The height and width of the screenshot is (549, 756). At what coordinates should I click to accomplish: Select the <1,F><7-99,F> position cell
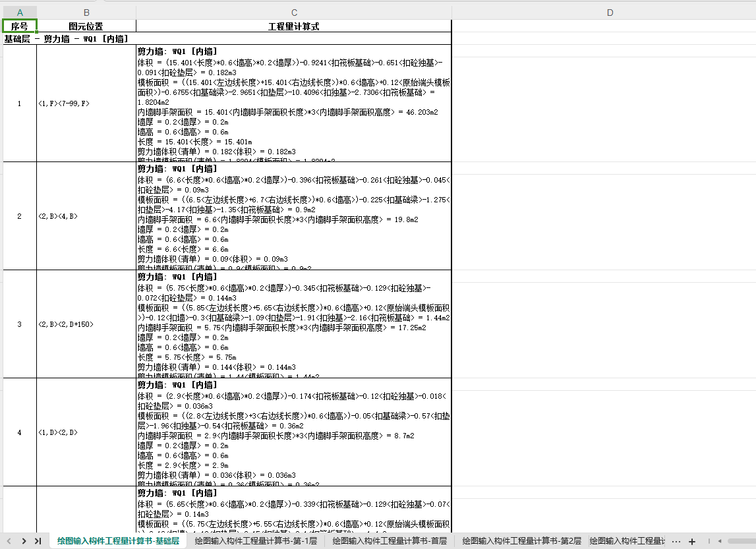pyautogui.click(x=86, y=103)
